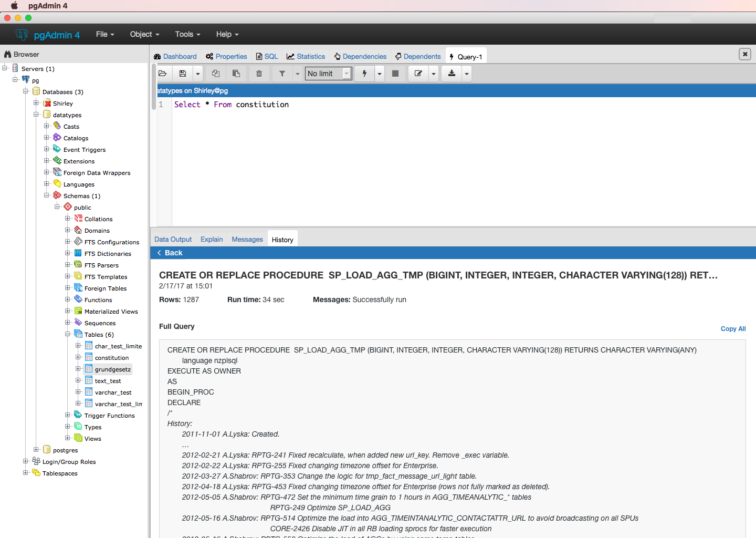Viewport: 756px width, 538px height.
Task: Switch to the Data Output tab
Action: tap(173, 239)
